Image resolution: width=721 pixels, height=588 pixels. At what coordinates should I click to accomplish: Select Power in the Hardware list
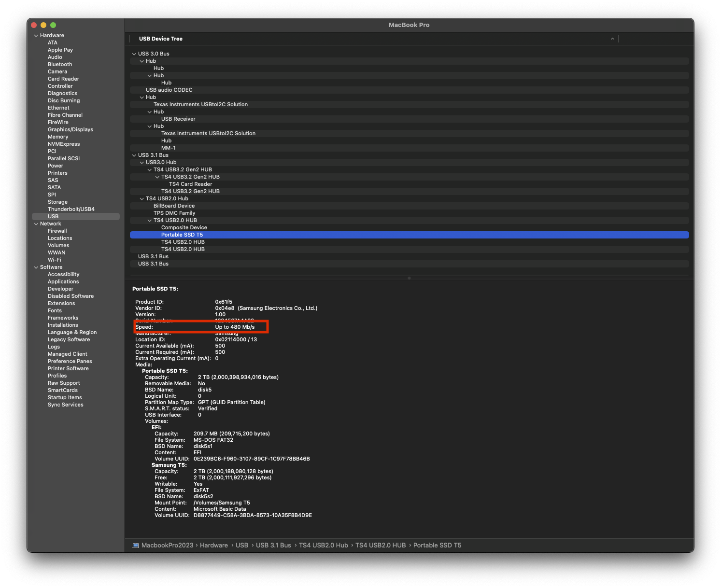56,166
